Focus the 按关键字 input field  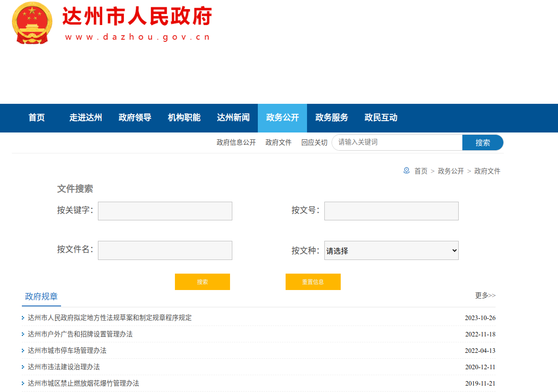(165, 211)
